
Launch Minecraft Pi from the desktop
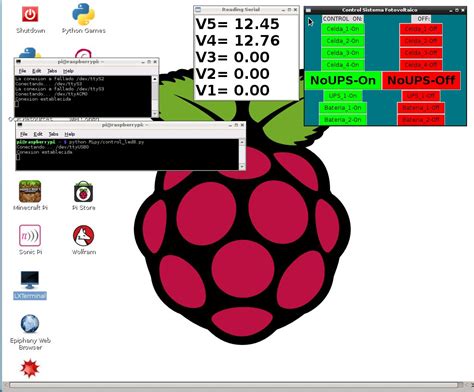click(x=30, y=196)
